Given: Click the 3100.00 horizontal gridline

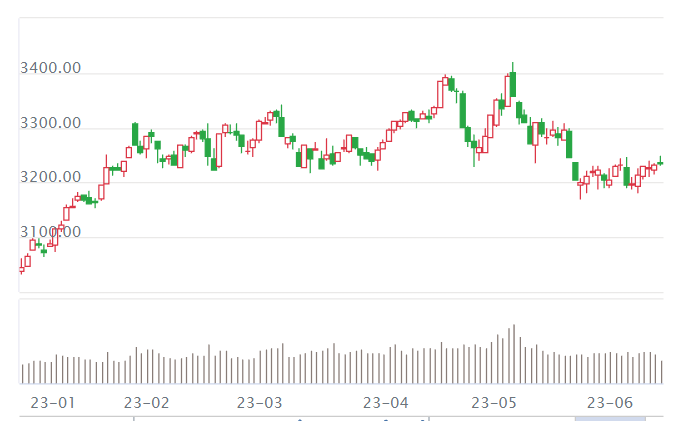Looking at the screenshot, I should [300, 238].
